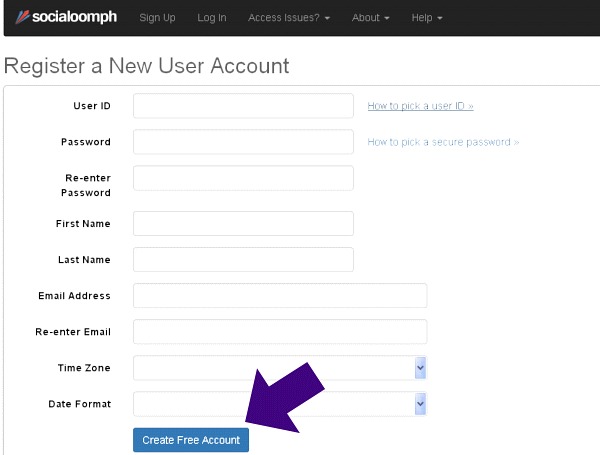Open the Date Format dropdown arrow

(x=420, y=404)
